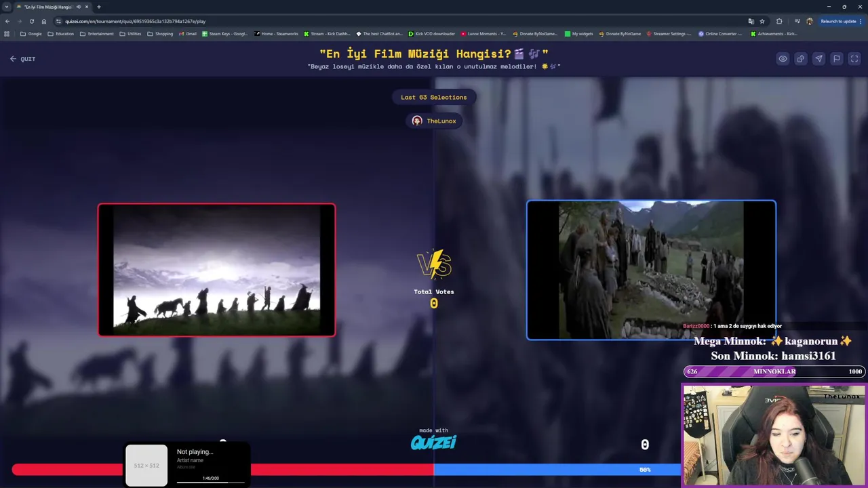The image size is (868, 488).
Task: Click the copy link icon in quiz header
Action: (801, 59)
